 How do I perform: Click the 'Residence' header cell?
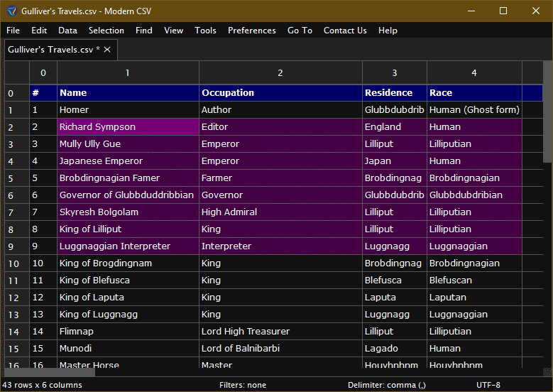point(395,93)
